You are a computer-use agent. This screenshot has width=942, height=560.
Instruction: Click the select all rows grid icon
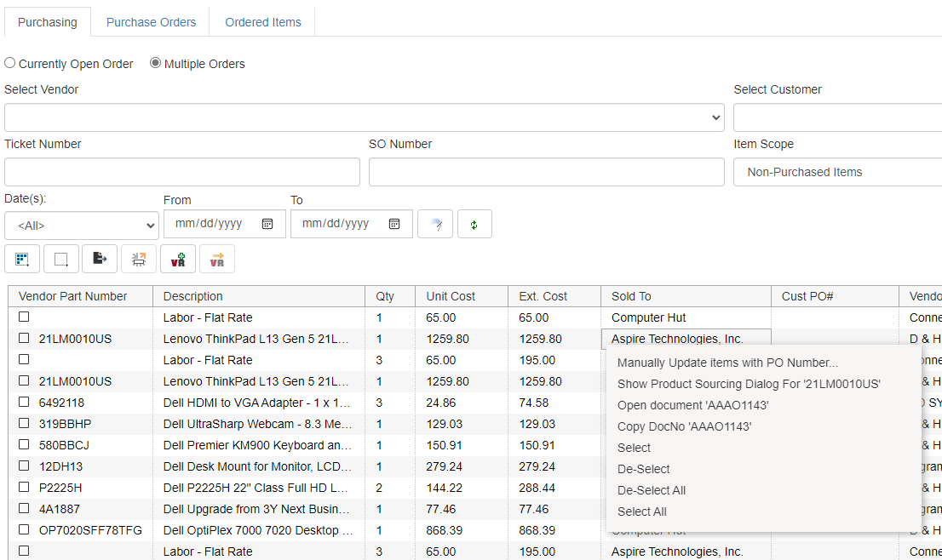tap(22, 260)
